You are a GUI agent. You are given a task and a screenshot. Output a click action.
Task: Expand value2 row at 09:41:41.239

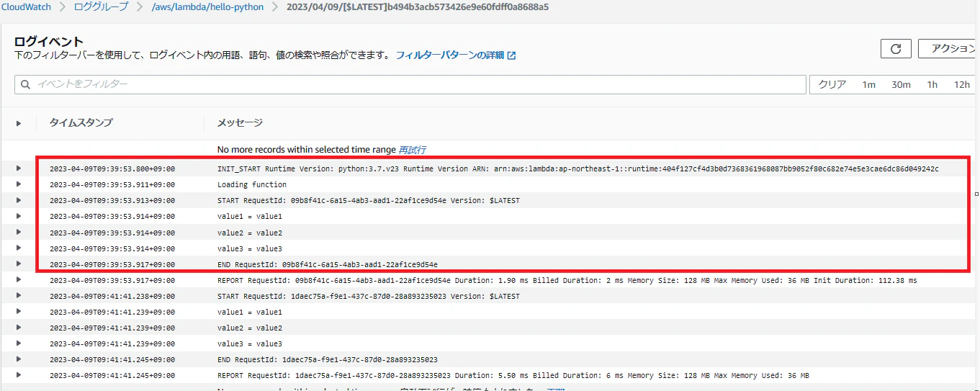point(19,328)
